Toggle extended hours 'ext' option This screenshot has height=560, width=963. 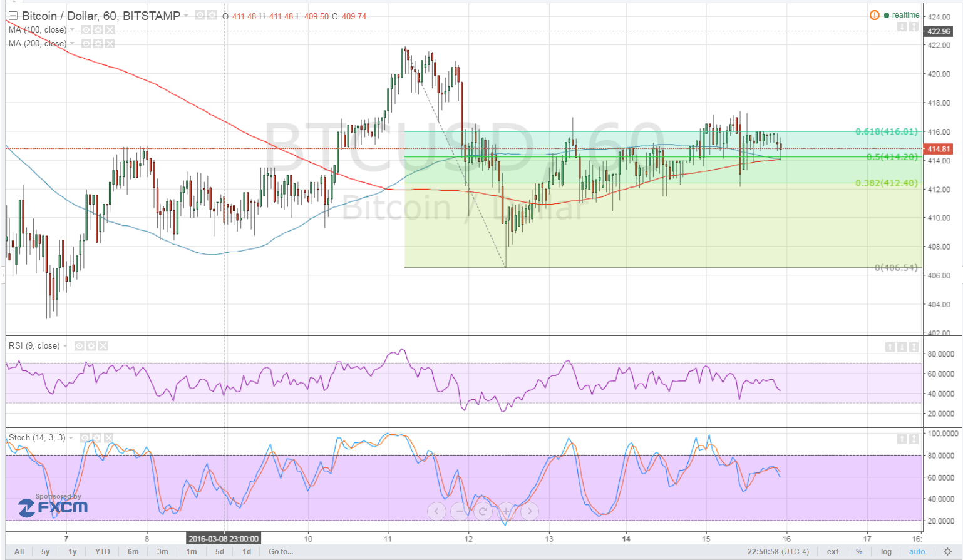pyautogui.click(x=833, y=552)
